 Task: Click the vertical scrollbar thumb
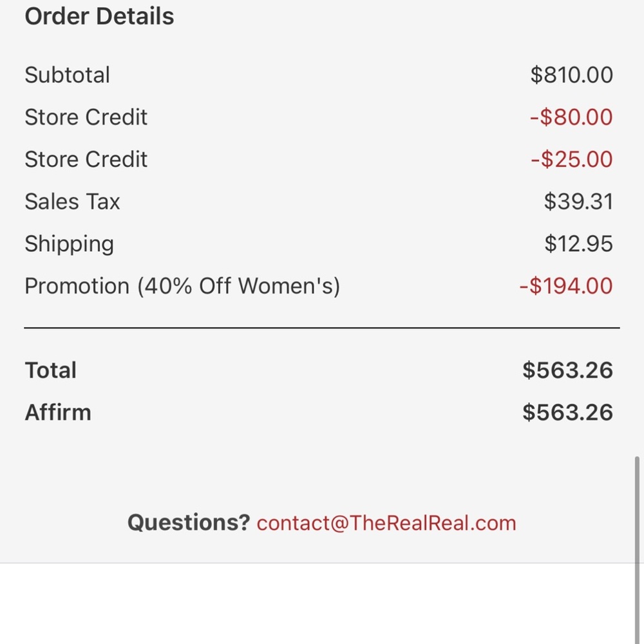click(637, 509)
